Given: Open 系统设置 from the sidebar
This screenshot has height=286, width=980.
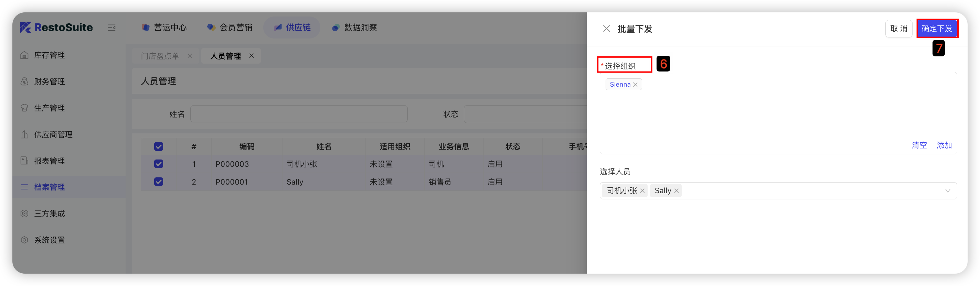Looking at the screenshot, I should [49, 240].
